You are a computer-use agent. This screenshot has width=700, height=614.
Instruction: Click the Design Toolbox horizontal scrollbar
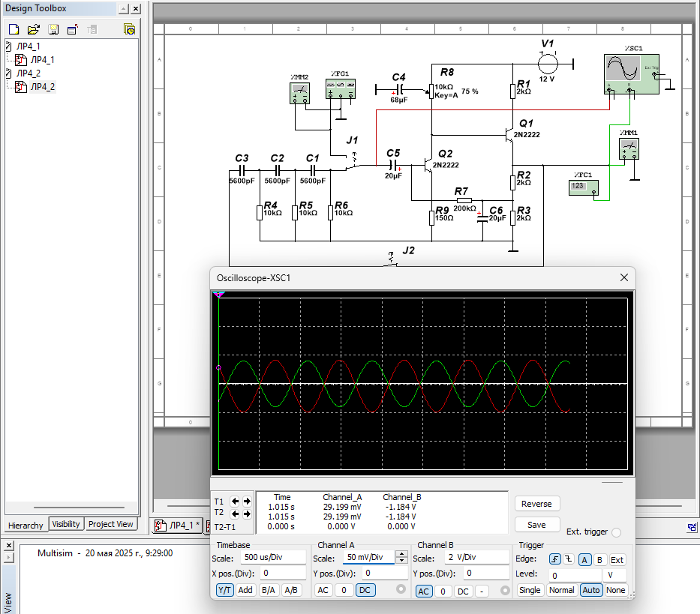[79, 508]
